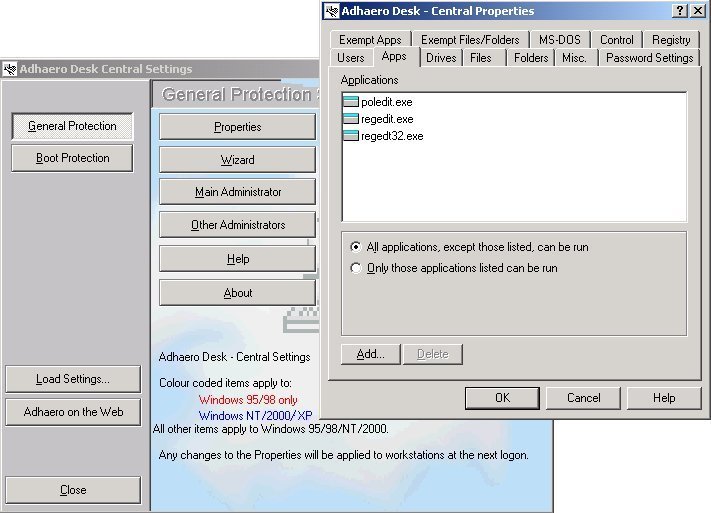Screen dimensions: 711x513
Task: Click the 'Windows NT/2000/XP' blue text
Action: [x=255, y=415]
